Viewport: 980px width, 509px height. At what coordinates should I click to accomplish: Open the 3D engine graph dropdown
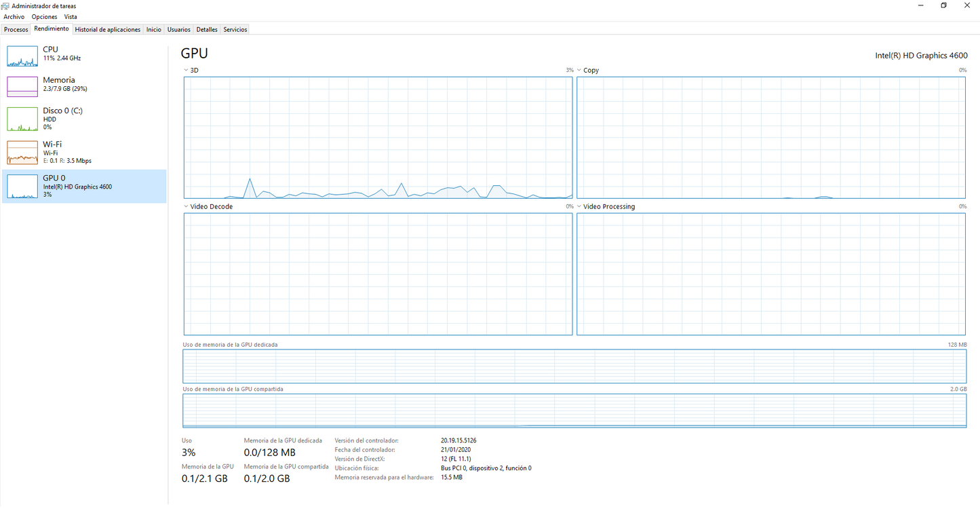(186, 71)
